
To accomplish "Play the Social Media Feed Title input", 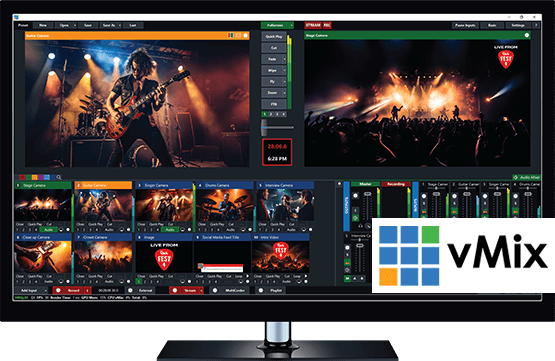I will [x=247, y=276].
